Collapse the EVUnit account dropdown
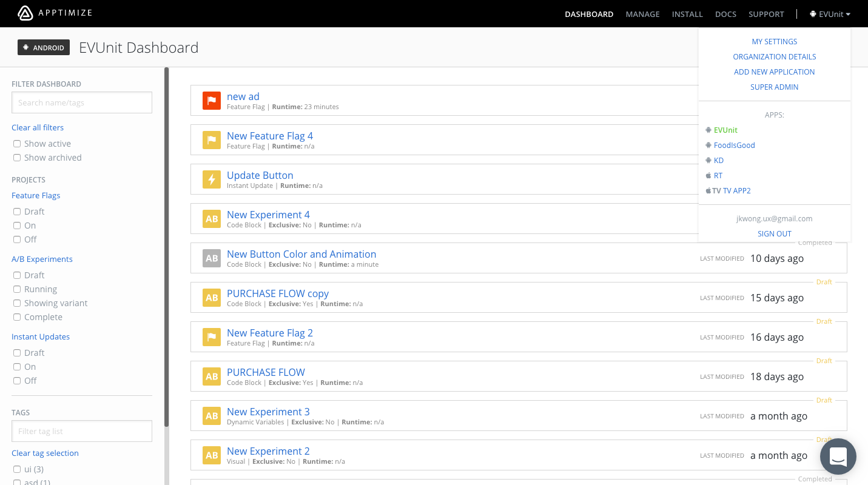868x485 pixels. tap(830, 14)
